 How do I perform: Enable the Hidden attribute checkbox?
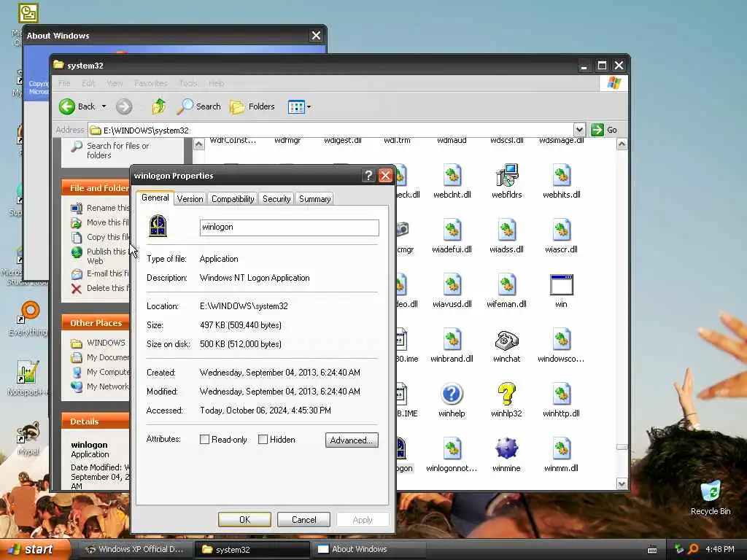pos(263,440)
